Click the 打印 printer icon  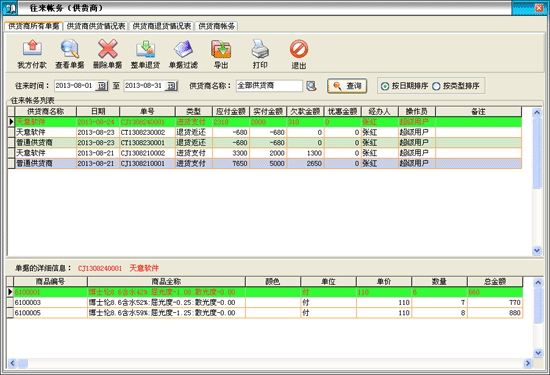pos(260,49)
